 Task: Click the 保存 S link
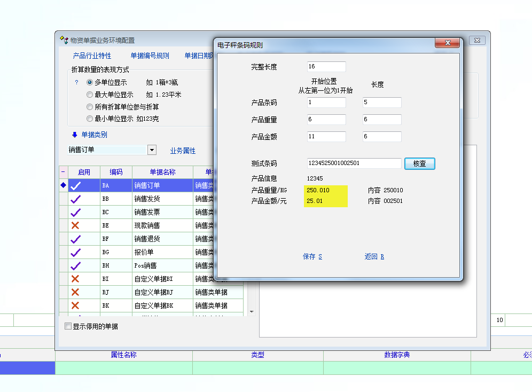tap(312, 256)
